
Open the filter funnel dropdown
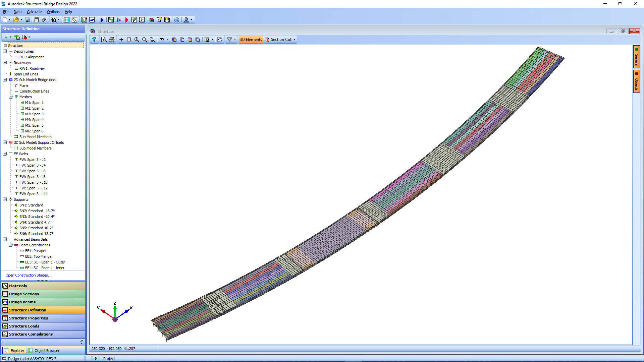231,40
